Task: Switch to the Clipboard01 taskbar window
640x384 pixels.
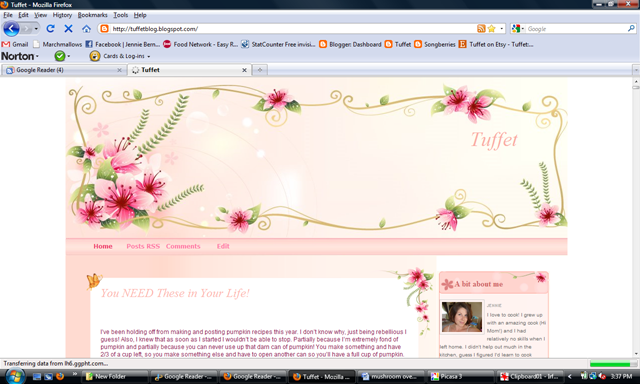Action: (531, 377)
